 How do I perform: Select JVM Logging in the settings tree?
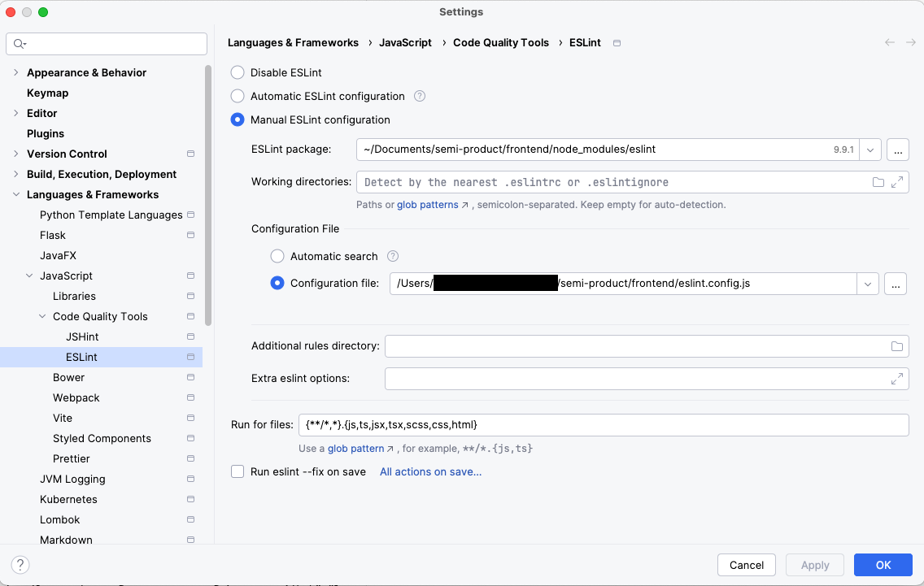72,479
